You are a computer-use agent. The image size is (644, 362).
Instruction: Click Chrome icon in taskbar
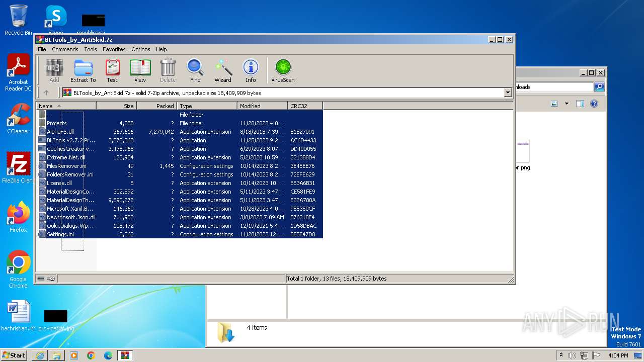pyautogui.click(x=91, y=355)
